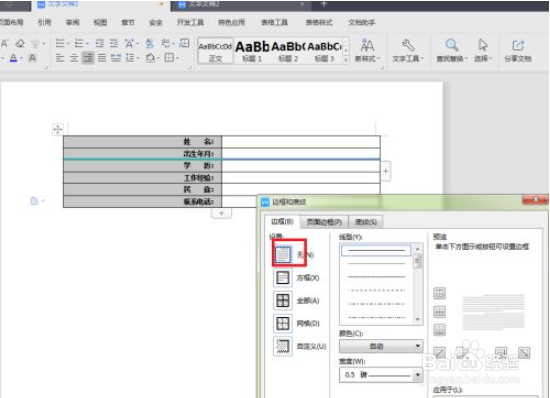Toggle diagonal-down border button in preview

pos(524,352)
